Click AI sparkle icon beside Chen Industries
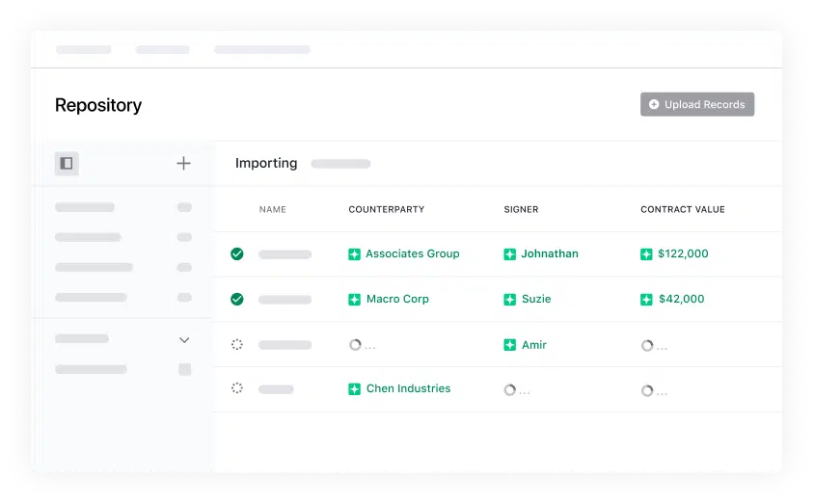Screen dimensions: 814x504 (354, 389)
